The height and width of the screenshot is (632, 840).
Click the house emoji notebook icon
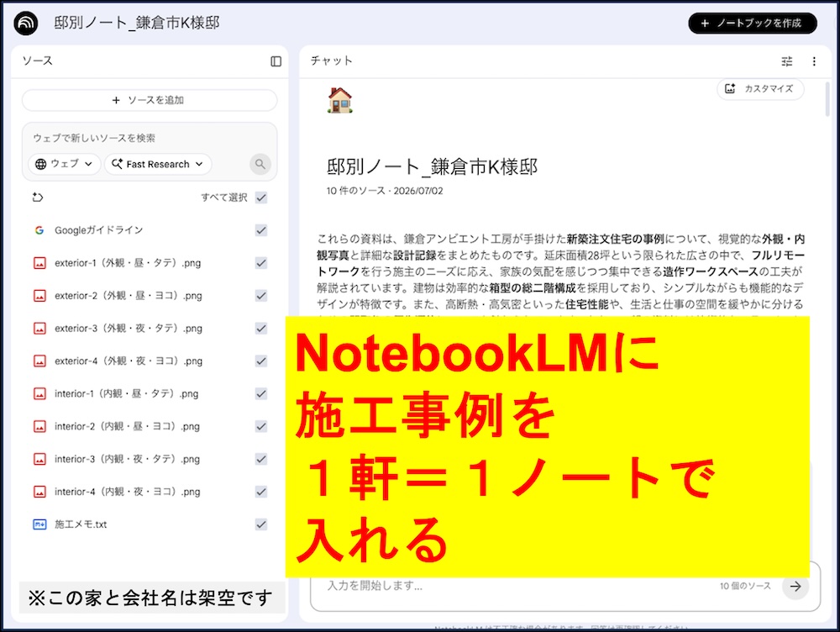339,100
